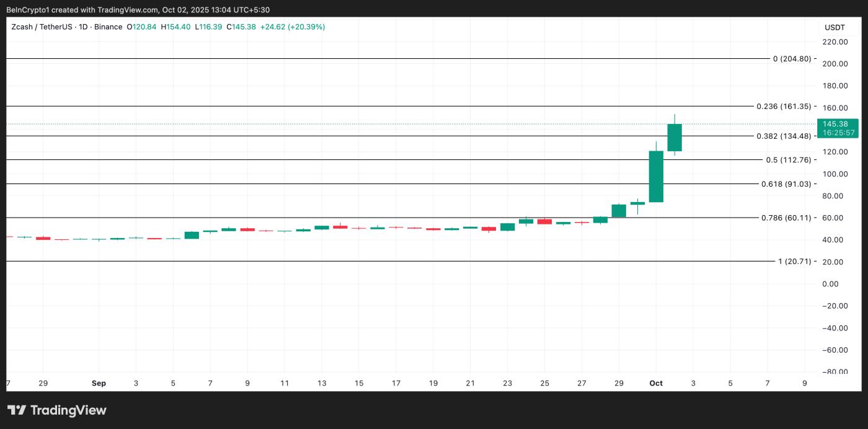Click the USDT currency label
Screen dimensions: 868x429
pos(835,27)
